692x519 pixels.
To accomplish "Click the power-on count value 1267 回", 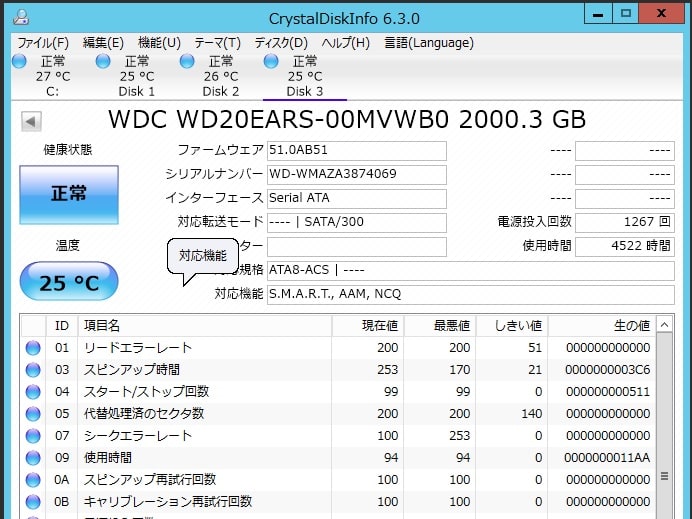I will coord(625,222).
